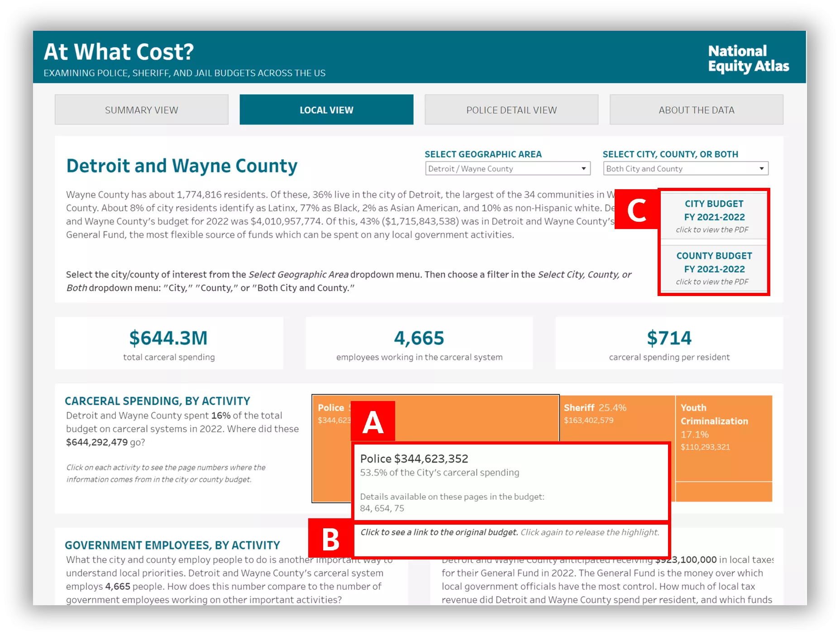The image size is (840, 636).
Task: Click the $714 spending per resident card
Action: 669,344
